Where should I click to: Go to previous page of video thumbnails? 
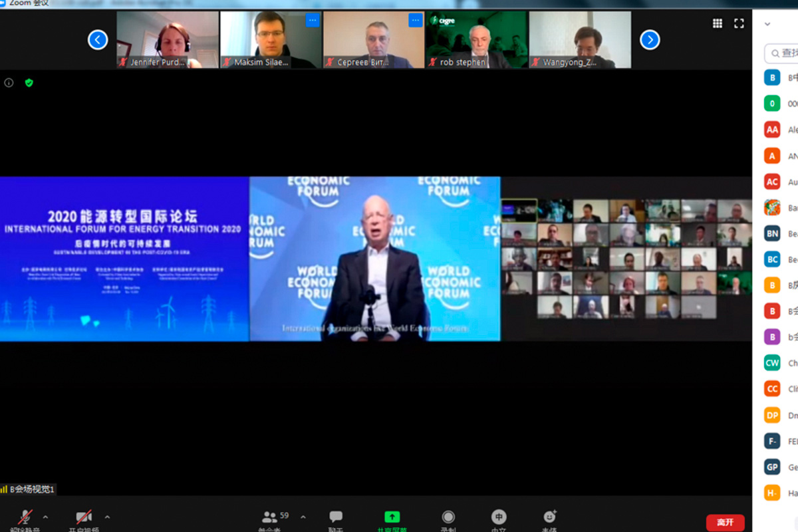click(x=98, y=40)
